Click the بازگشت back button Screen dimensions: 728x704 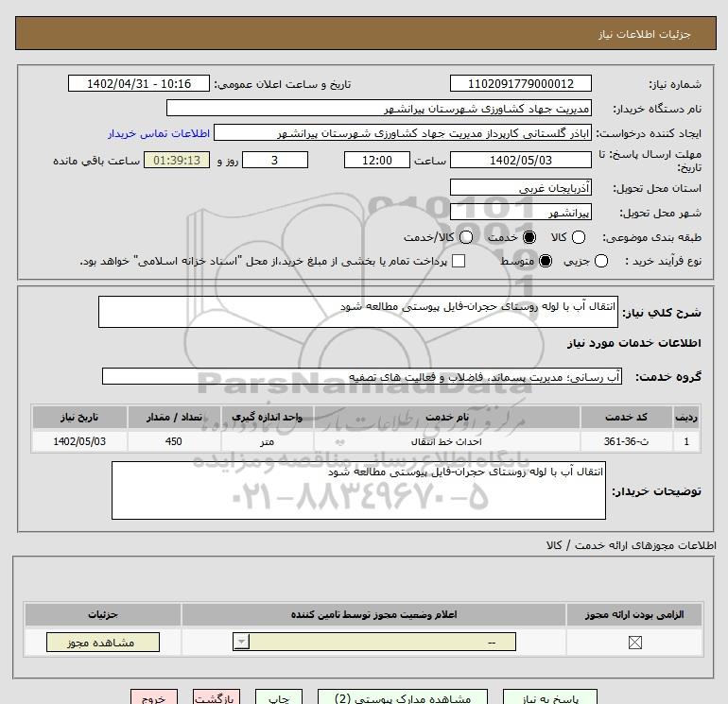217,697
